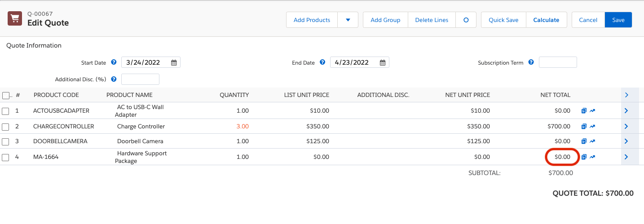Open the Add Products dropdown arrow

tap(348, 20)
